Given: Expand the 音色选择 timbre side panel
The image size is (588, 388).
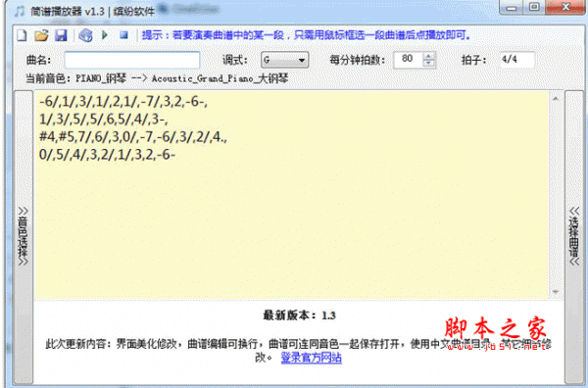Looking at the screenshot, I should click(x=24, y=236).
